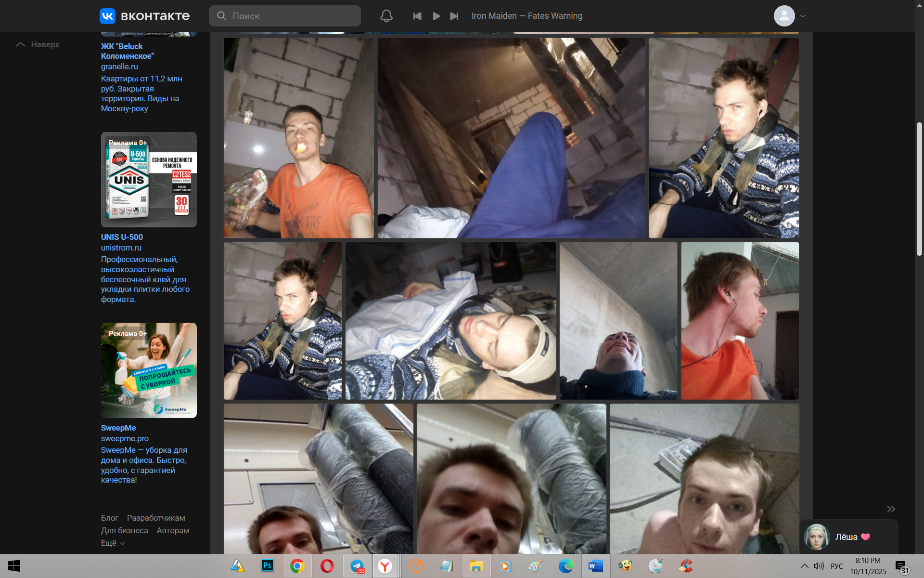
Task: Skip to previous track
Action: 417,16
